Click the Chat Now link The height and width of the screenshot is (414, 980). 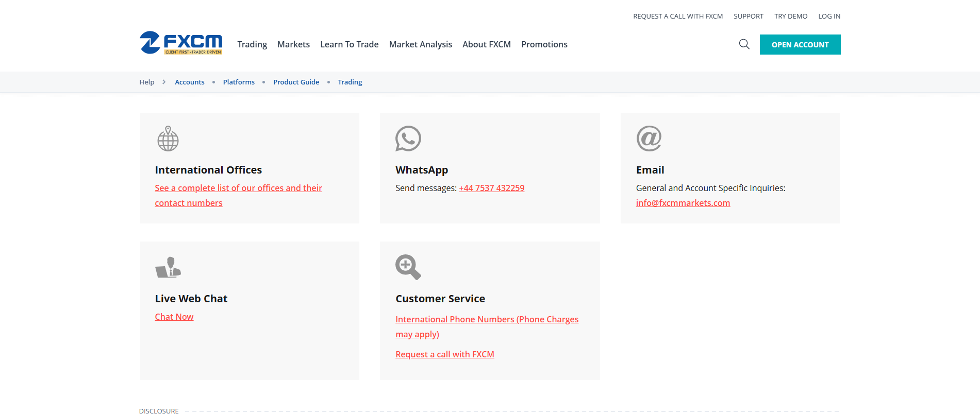(174, 317)
